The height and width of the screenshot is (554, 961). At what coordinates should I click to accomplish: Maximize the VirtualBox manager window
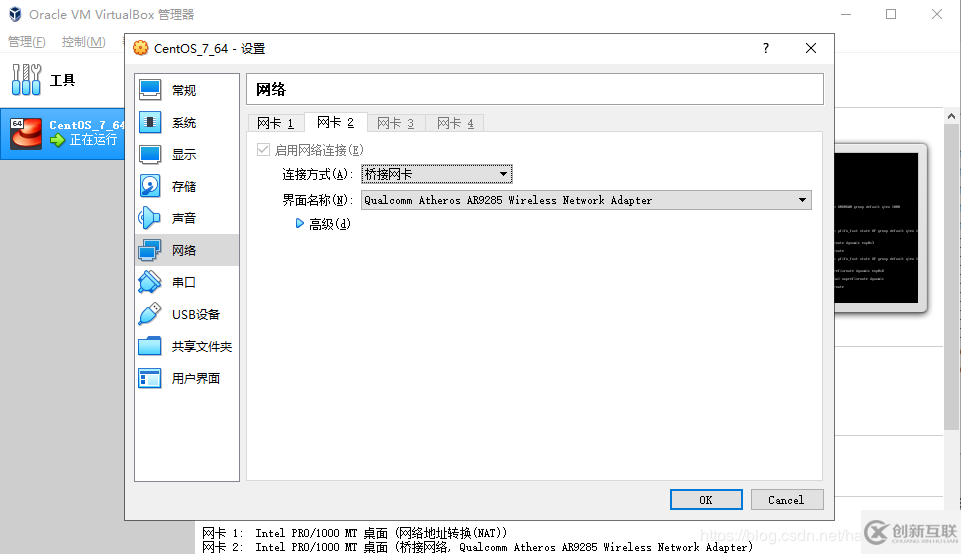[891, 14]
